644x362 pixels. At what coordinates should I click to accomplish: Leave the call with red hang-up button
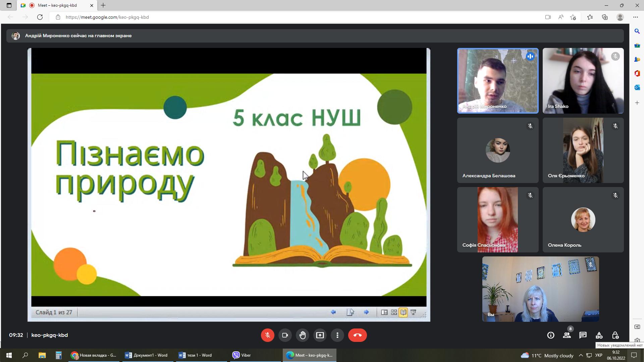click(357, 335)
